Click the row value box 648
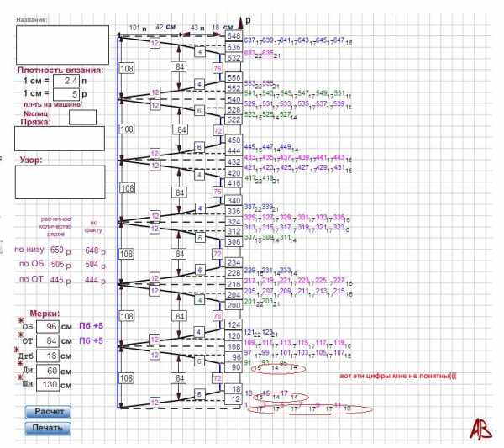Image resolution: width=504 pixels, height=448 pixels. coord(234,37)
